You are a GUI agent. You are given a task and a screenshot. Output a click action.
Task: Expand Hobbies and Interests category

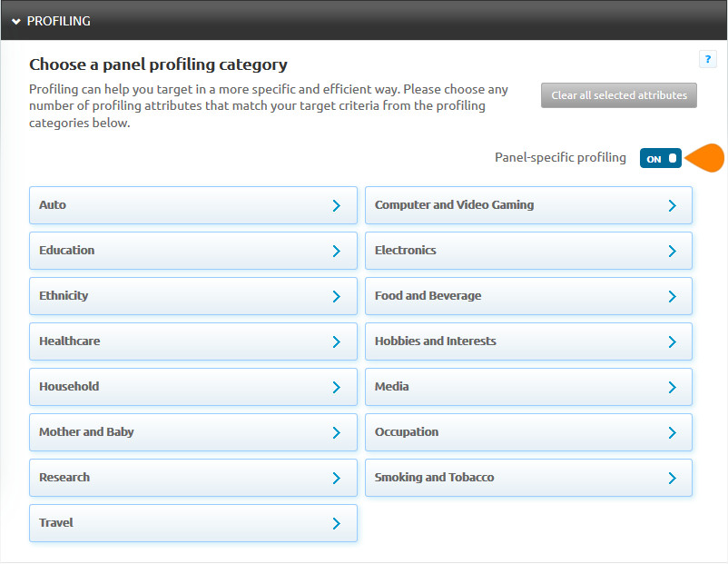point(528,341)
